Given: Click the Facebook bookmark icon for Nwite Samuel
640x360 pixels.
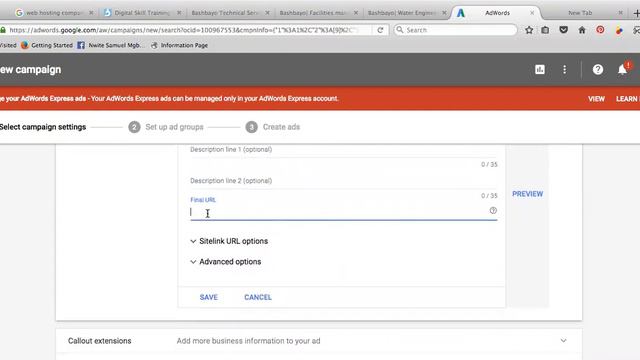Looking at the screenshot, I should click(81, 45).
